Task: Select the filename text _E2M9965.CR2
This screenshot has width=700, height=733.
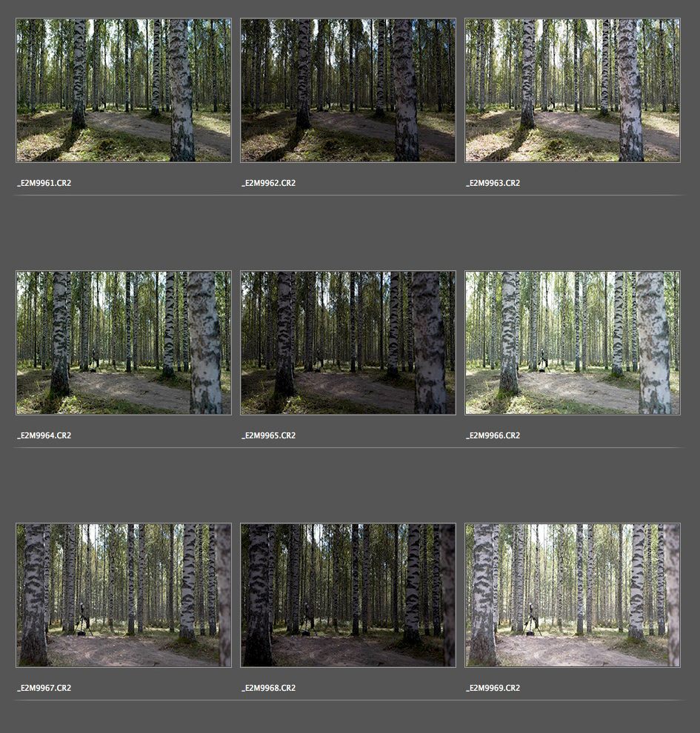Action: 269,435
